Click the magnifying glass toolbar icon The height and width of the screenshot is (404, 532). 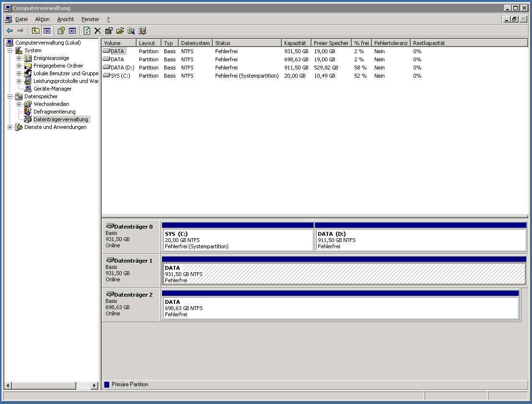click(x=131, y=31)
